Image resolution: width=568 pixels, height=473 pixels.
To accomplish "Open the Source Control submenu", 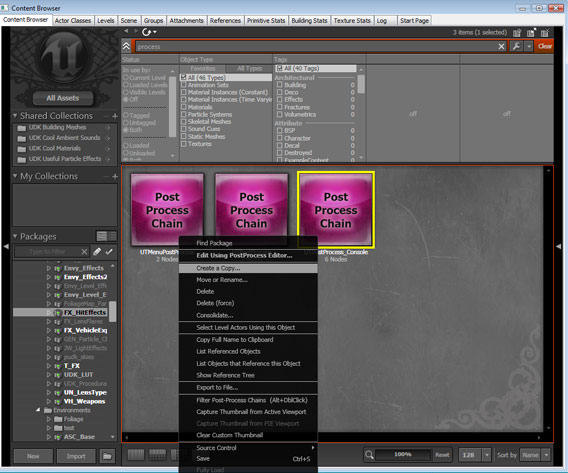I will [248, 448].
